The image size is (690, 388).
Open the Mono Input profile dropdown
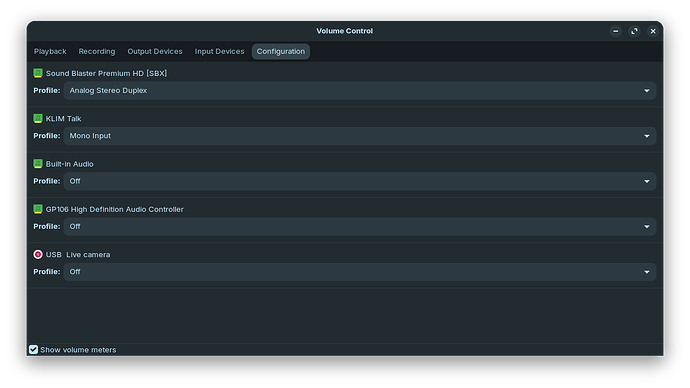pyautogui.click(x=360, y=136)
